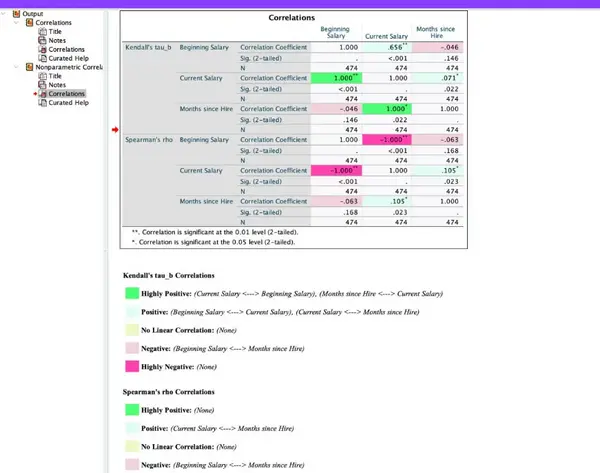
Task: Click the 0.05 level significance footnote
Action: tap(213, 242)
